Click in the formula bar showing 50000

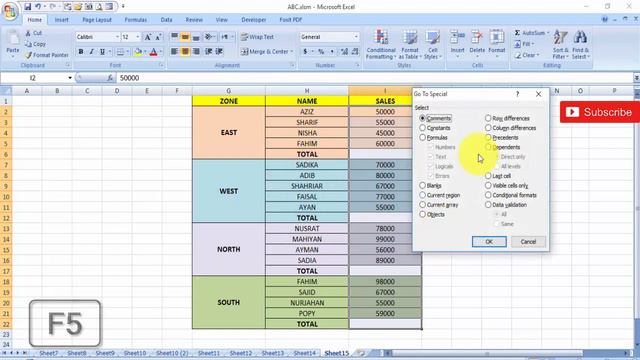coord(375,78)
